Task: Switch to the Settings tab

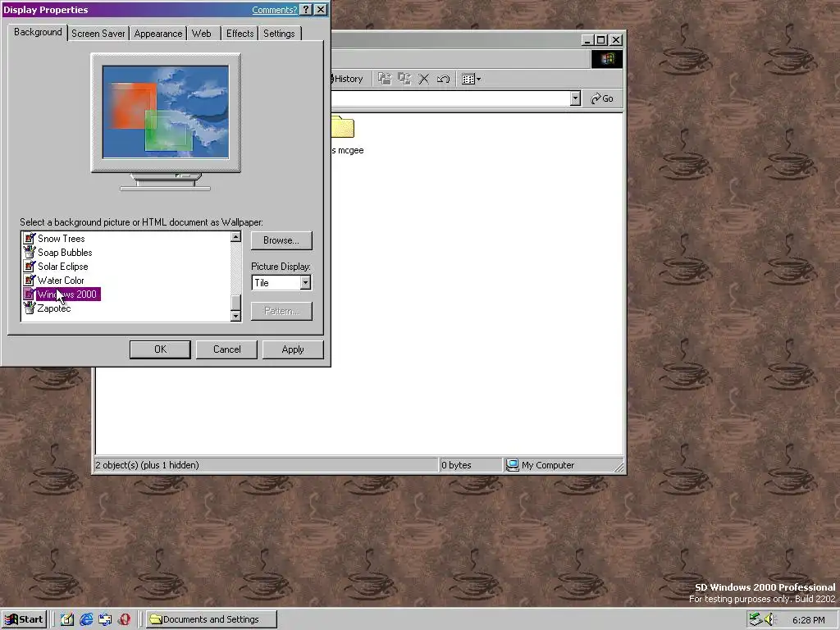Action: [x=279, y=33]
